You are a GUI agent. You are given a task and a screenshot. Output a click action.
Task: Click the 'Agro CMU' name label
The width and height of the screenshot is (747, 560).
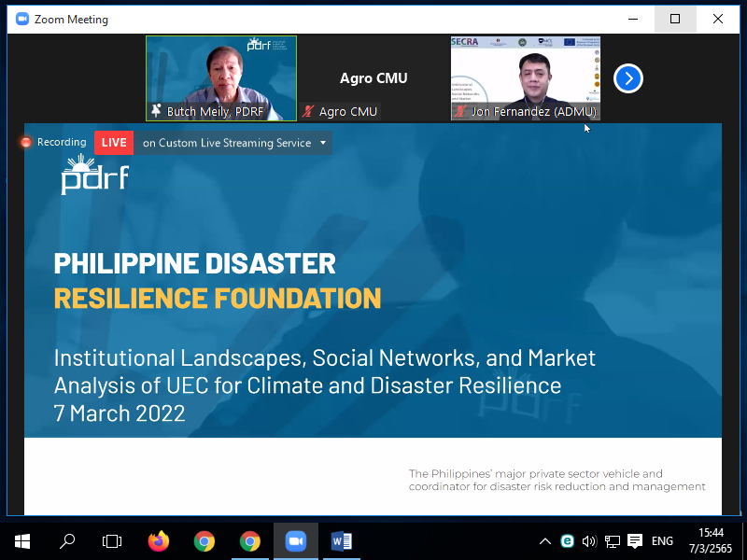[347, 111]
